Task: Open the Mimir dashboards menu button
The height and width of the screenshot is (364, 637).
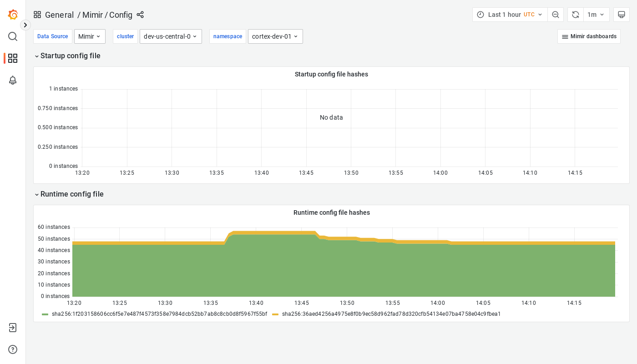Action: pyautogui.click(x=589, y=36)
